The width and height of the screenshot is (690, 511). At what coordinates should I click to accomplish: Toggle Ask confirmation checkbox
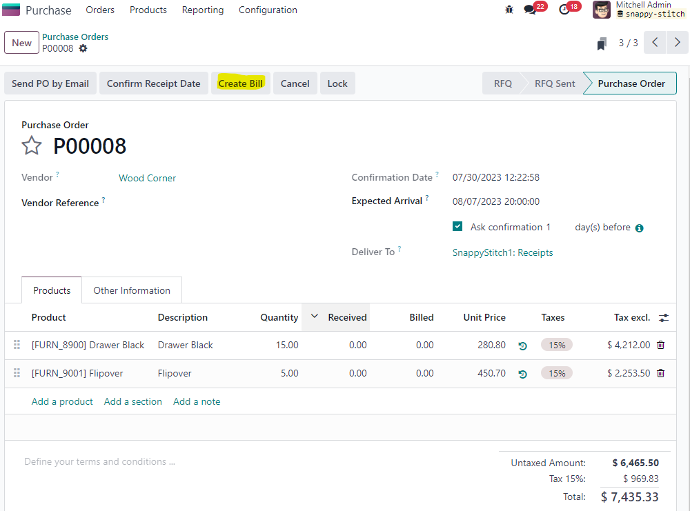click(457, 226)
